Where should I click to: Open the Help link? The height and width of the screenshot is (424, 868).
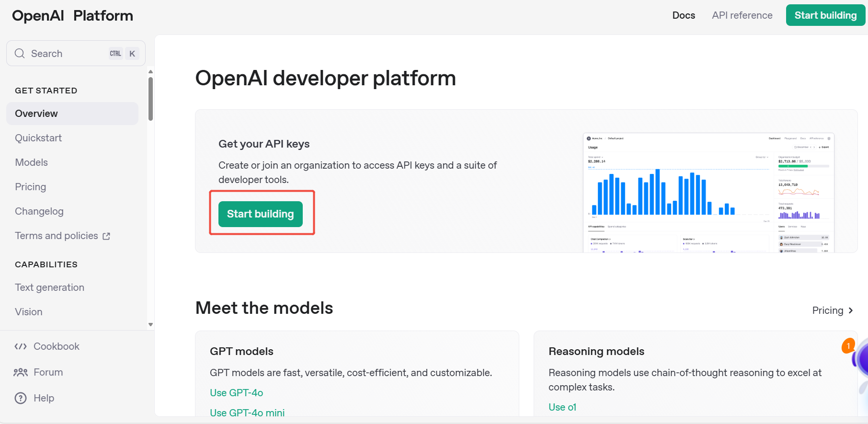[44, 398]
